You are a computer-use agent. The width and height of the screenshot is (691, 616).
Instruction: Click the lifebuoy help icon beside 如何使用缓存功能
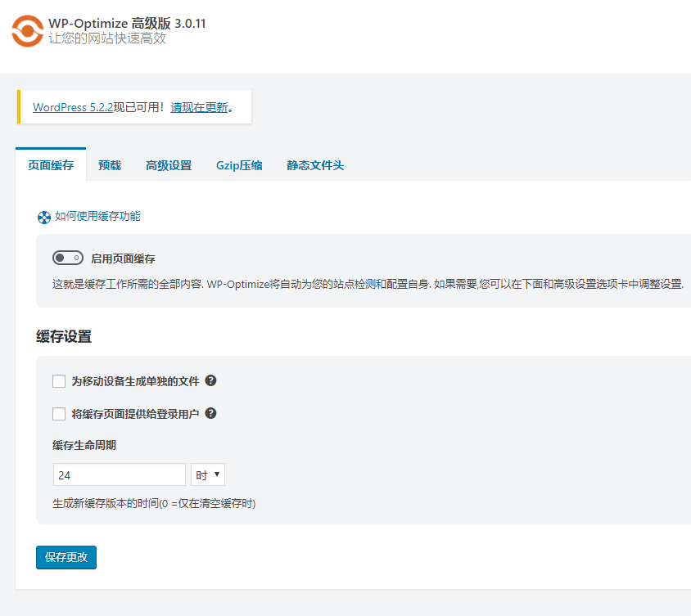tap(43, 218)
